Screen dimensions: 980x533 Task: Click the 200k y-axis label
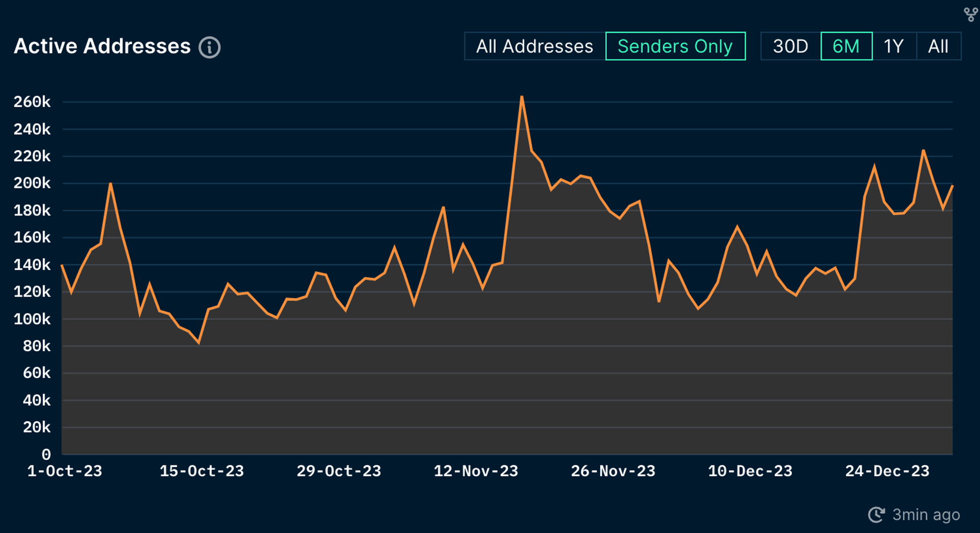(32, 183)
